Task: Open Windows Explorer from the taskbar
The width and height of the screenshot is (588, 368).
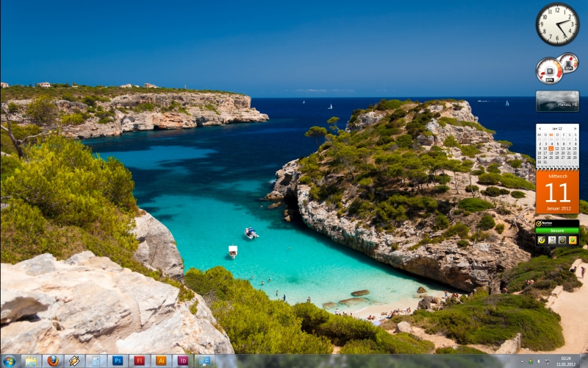Action: [x=31, y=361]
